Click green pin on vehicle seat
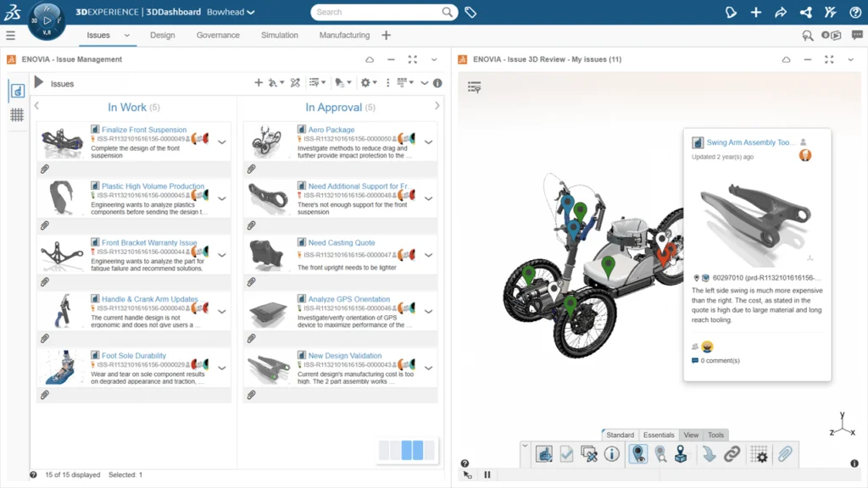Screen dimensions: 868x488 [x=609, y=265]
